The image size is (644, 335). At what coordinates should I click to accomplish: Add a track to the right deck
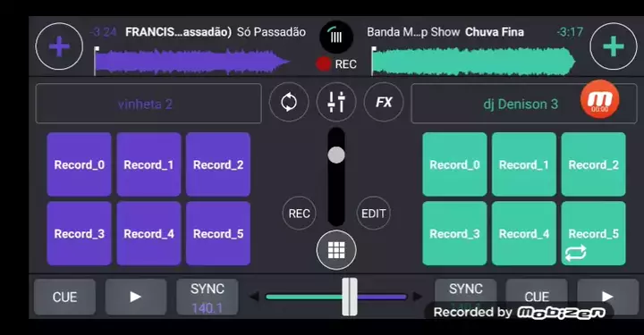pyautogui.click(x=614, y=46)
